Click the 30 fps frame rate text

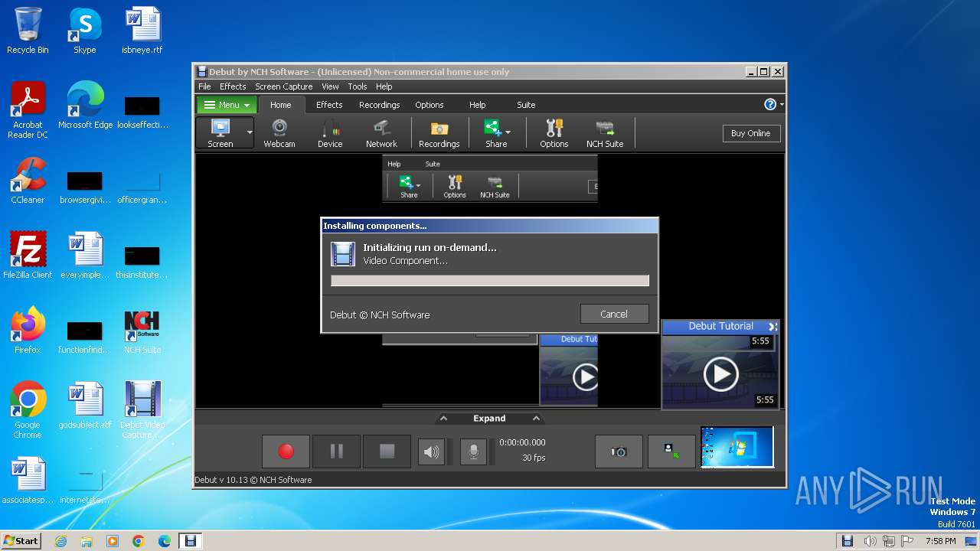tap(534, 458)
